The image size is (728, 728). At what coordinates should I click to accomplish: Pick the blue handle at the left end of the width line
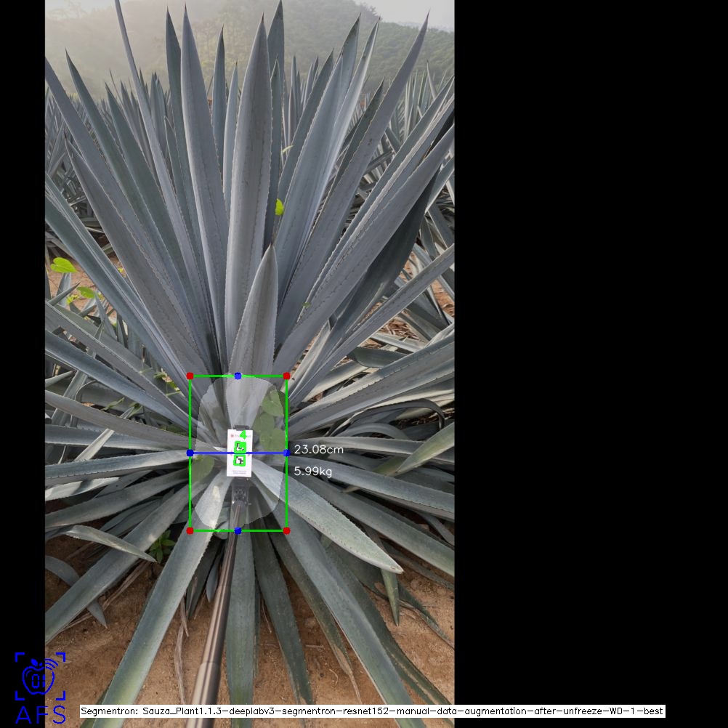pyautogui.click(x=190, y=453)
